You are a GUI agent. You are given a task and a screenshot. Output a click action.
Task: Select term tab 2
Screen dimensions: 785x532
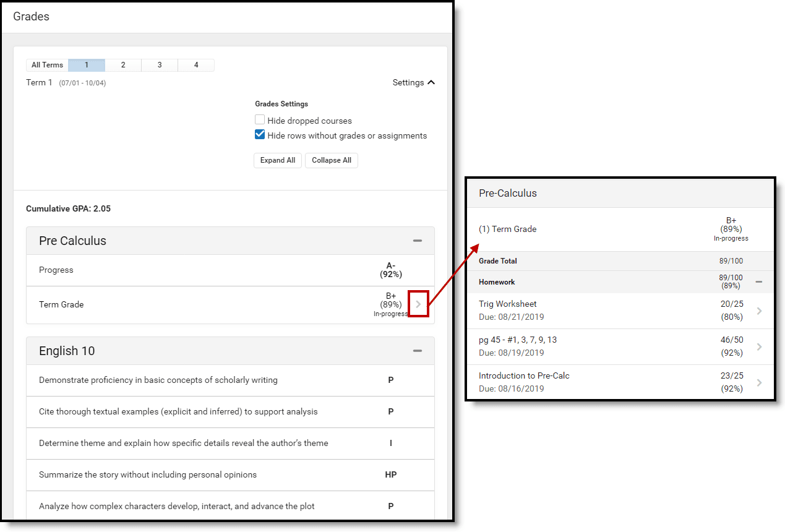122,64
